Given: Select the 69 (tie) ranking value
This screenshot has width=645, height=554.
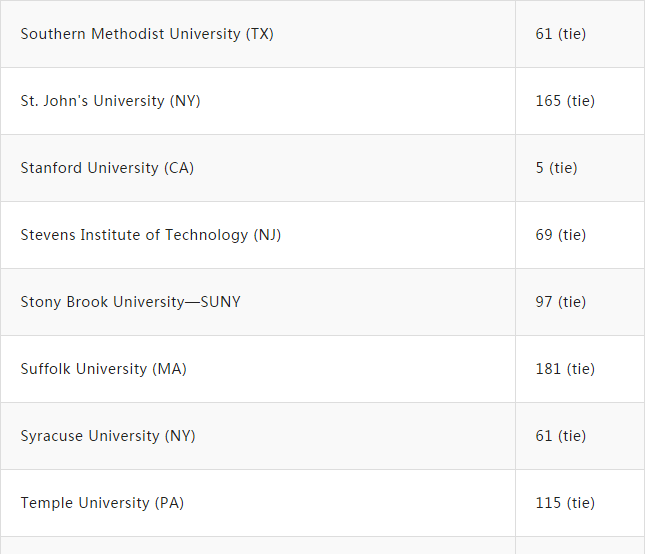Looking at the screenshot, I should tap(560, 235).
